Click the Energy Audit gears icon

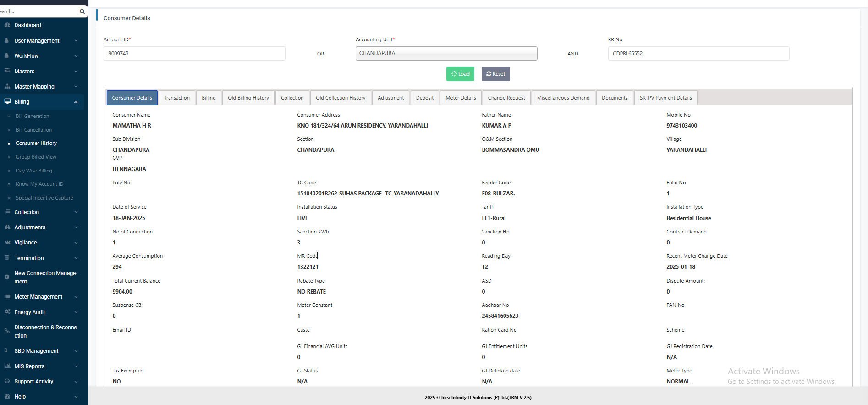click(7, 312)
